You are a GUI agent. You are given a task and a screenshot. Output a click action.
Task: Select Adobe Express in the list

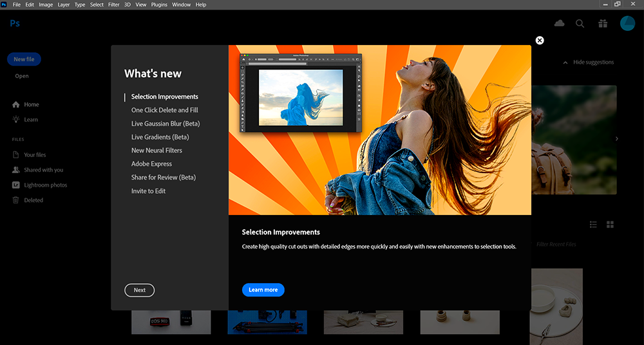[151, 164]
